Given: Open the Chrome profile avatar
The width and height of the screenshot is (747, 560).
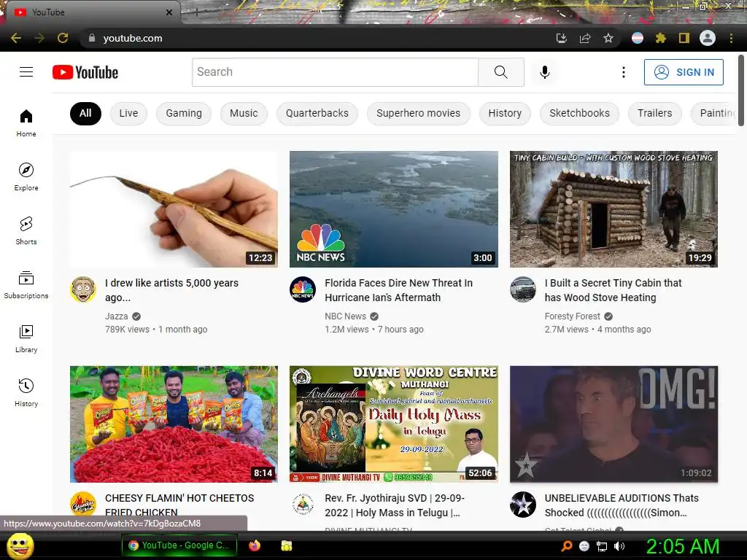Looking at the screenshot, I should click(x=708, y=38).
